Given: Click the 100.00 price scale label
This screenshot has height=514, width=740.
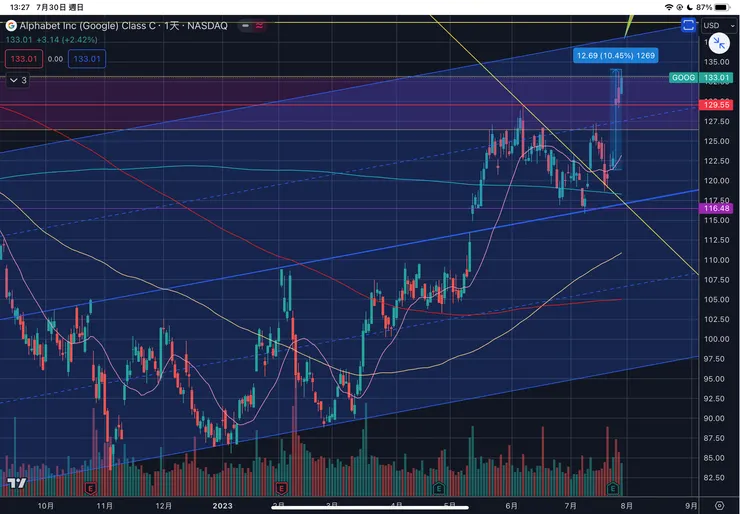Looking at the screenshot, I should (x=717, y=339).
